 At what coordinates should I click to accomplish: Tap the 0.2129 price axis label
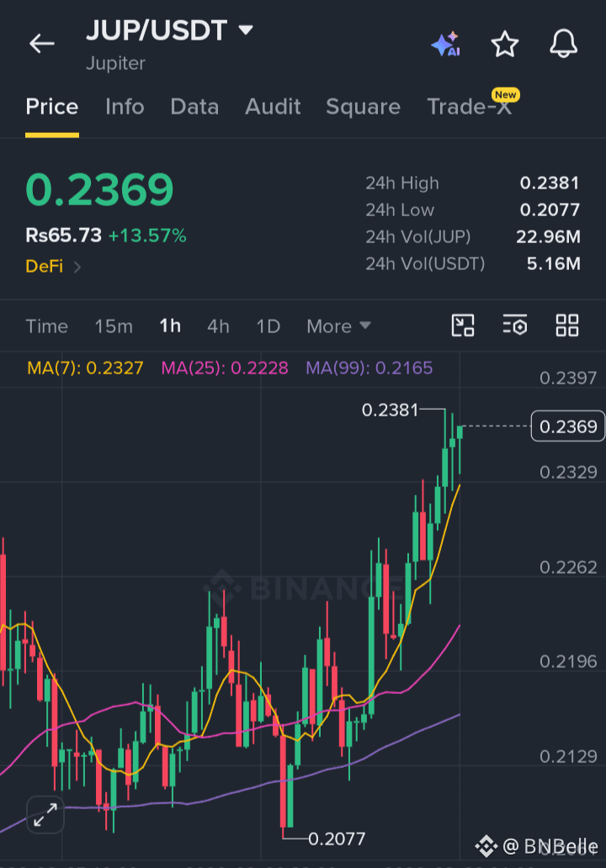(x=568, y=756)
